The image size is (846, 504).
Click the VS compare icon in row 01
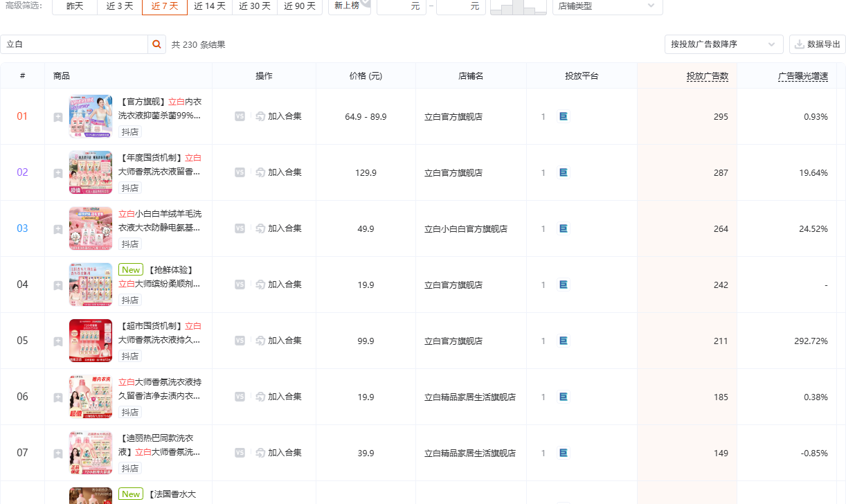[x=240, y=116]
